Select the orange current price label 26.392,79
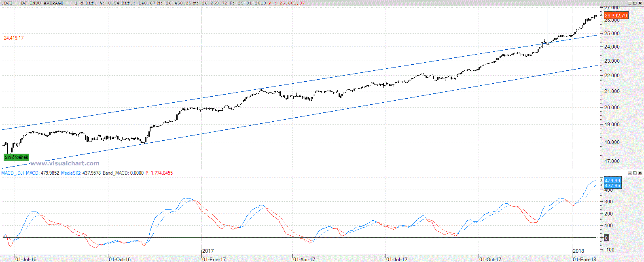 click(615, 16)
